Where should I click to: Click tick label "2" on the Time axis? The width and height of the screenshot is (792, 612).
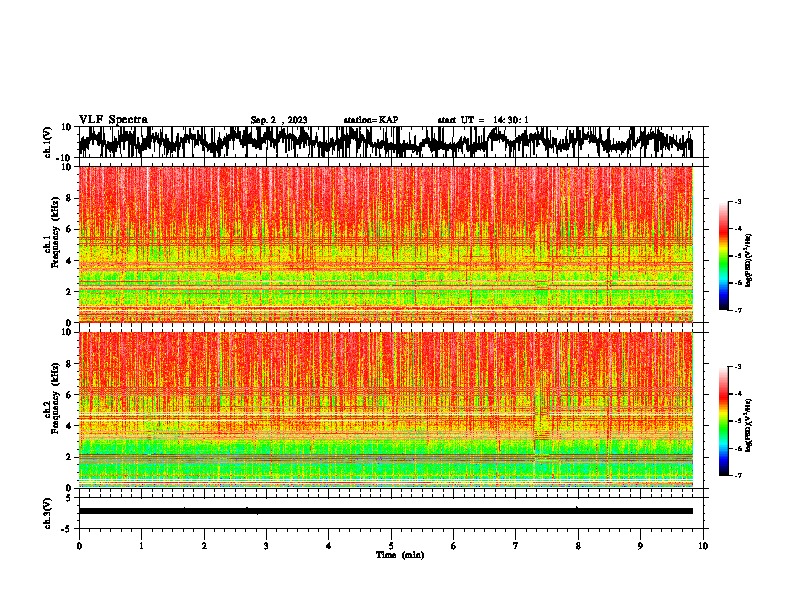click(204, 546)
